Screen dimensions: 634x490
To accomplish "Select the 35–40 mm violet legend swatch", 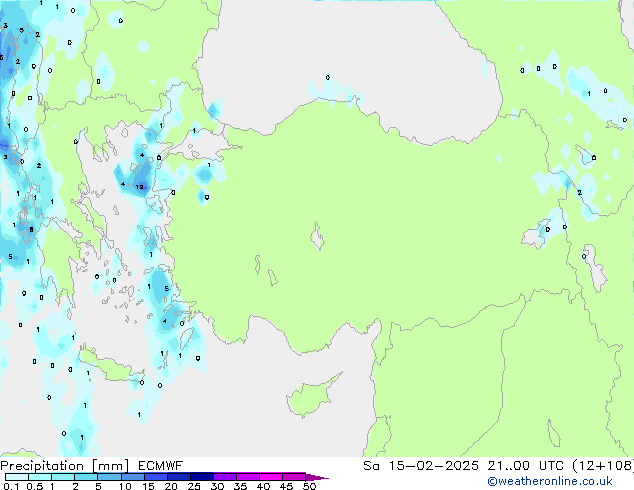I will point(248,477).
